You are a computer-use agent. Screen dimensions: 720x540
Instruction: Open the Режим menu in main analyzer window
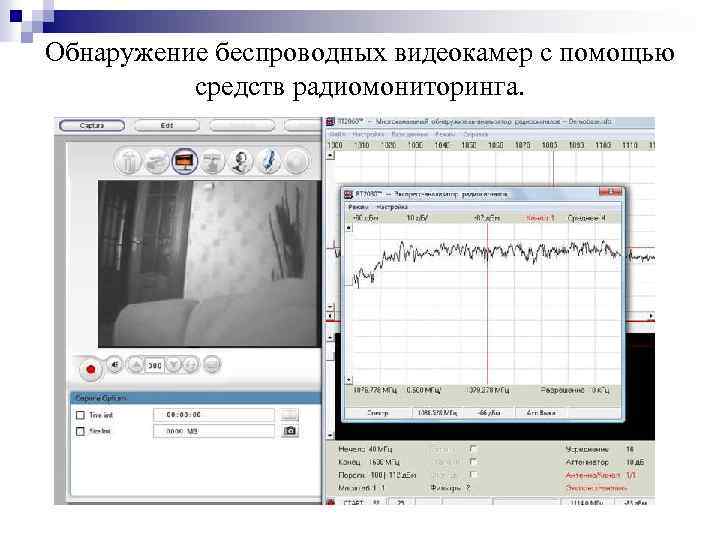click(x=444, y=134)
